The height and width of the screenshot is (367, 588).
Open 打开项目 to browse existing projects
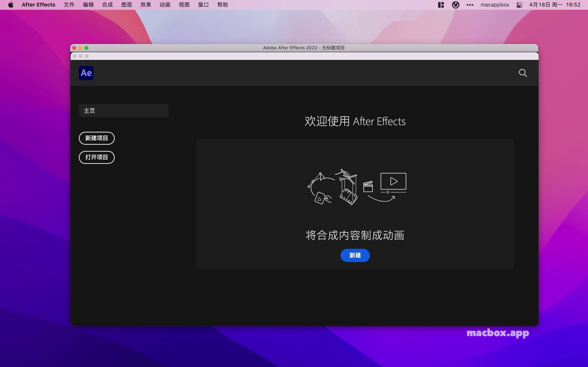97,157
